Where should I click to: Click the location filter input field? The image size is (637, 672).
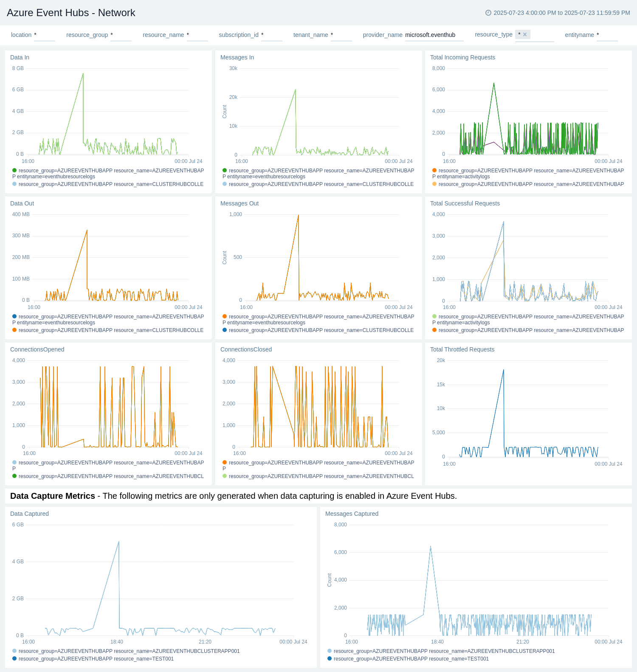click(x=45, y=35)
